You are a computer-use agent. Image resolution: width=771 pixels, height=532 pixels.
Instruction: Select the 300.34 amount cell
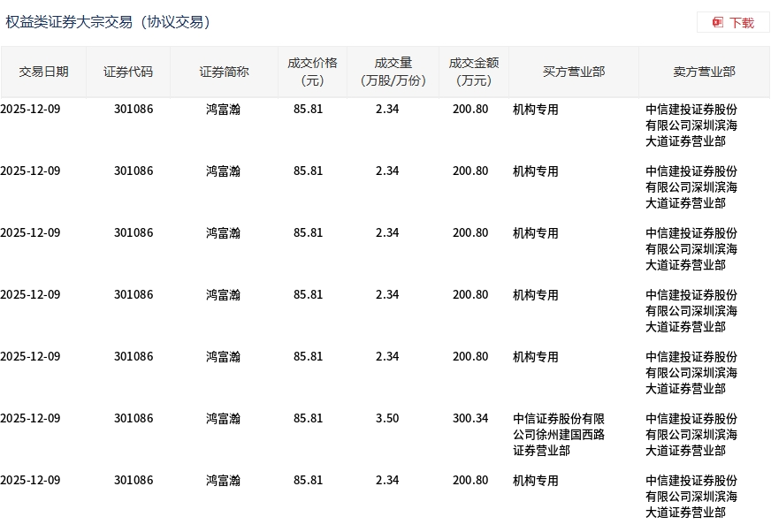(x=470, y=418)
